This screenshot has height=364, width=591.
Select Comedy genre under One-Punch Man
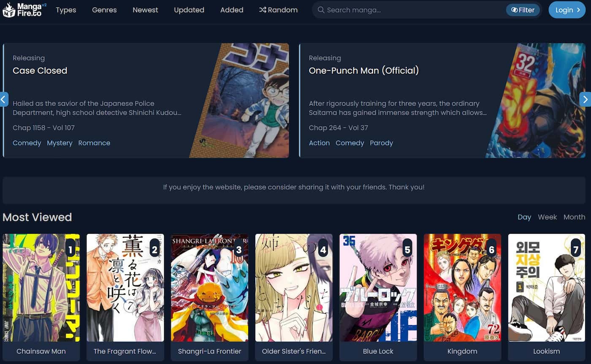[350, 143]
